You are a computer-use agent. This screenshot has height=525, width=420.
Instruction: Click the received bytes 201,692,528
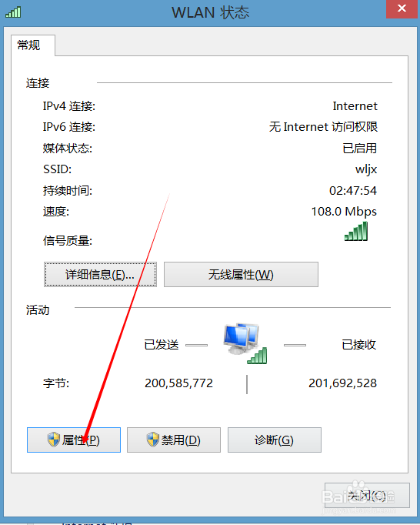click(343, 383)
